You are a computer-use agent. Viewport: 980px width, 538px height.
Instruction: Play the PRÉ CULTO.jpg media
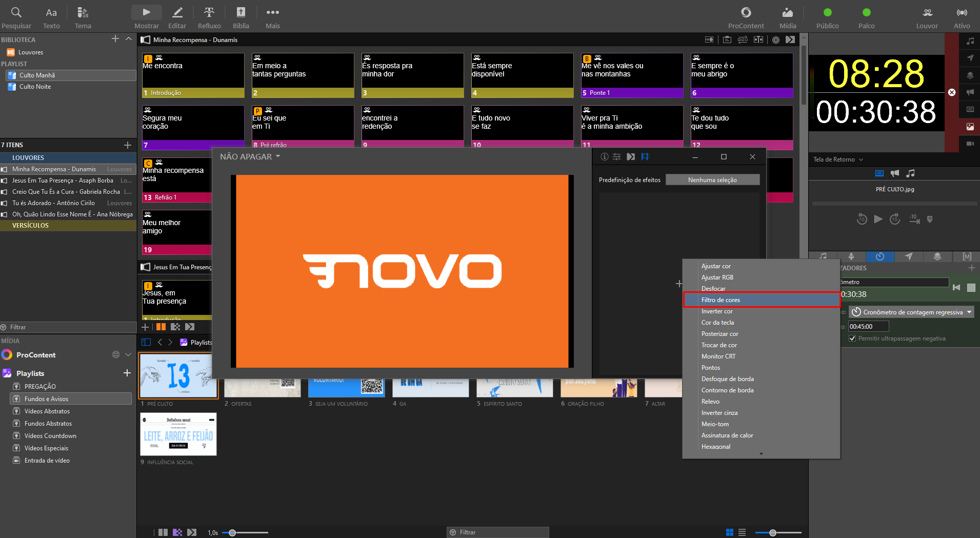coord(878,219)
